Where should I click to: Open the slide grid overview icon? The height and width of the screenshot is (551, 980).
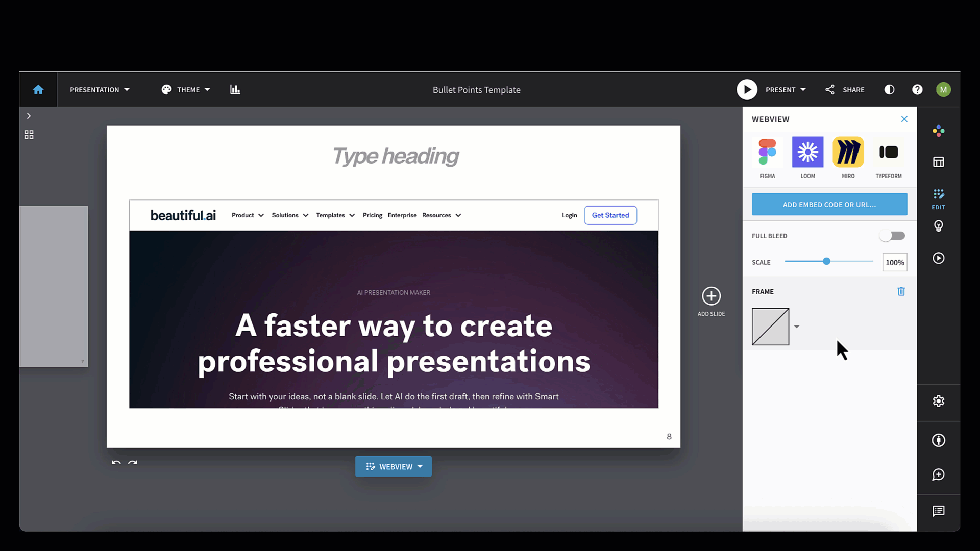(x=29, y=135)
